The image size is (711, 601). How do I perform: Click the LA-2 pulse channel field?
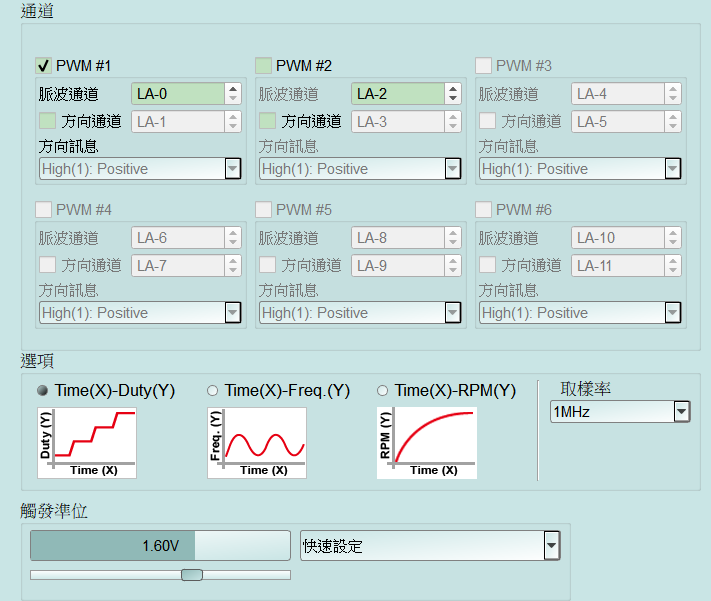[398, 94]
